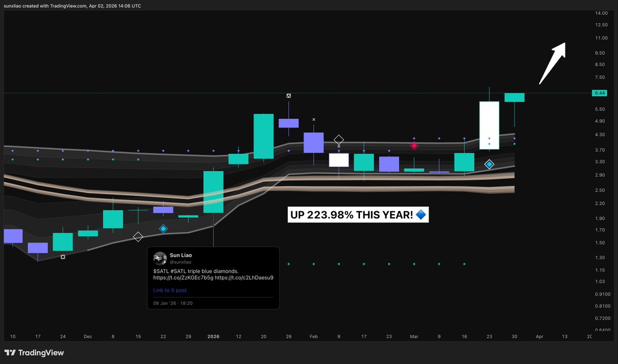
Task: Click the @sunxliao handle in the tweet card
Action: point(181,262)
